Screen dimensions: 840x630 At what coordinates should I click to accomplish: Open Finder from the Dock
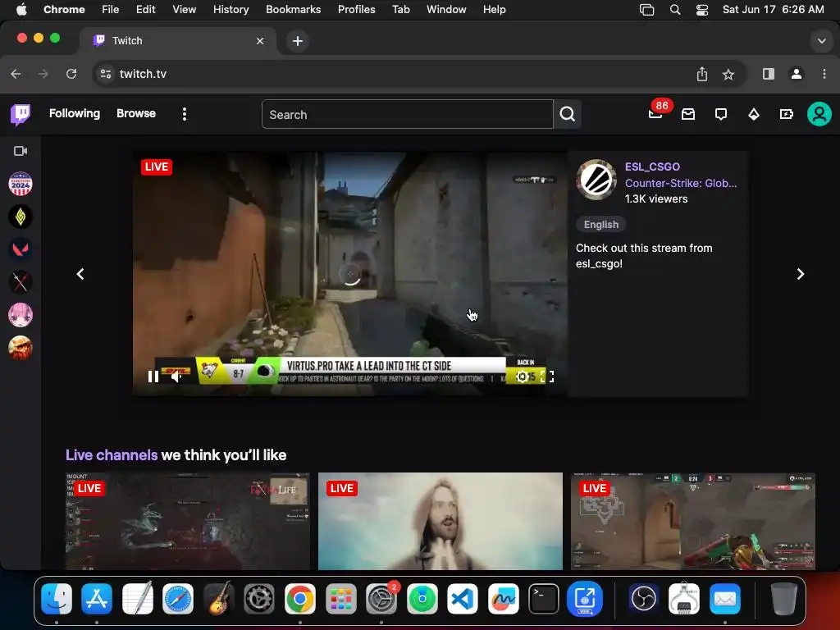pos(57,598)
